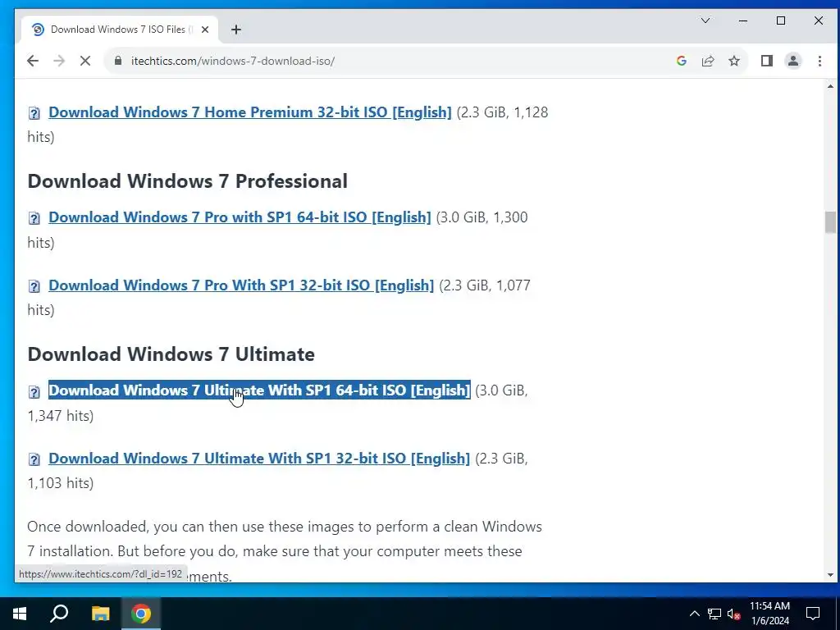This screenshot has width=840, height=630.
Task: Download Windows 7 Ultimate SP1 32-bit ISO
Action: (x=259, y=459)
